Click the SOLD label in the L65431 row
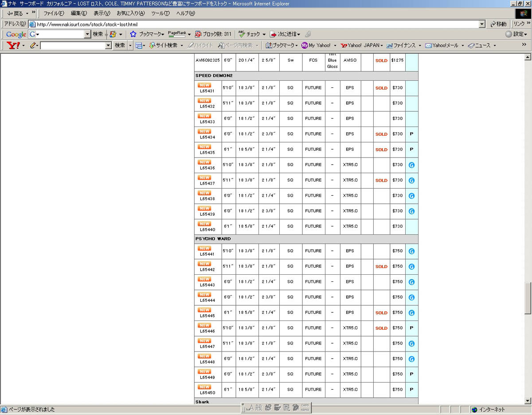Image resolution: width=532 pixels, height=415 pixels. 381,88
